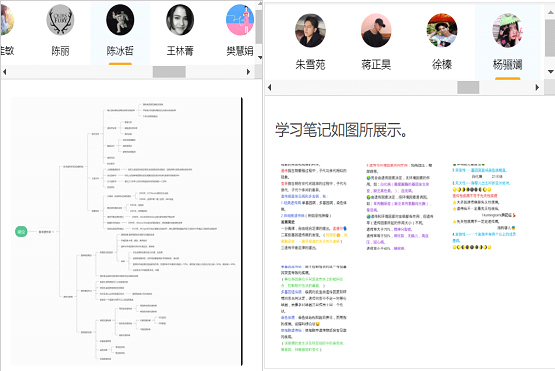Switch to the 陈冰哲 student tab

120,34
